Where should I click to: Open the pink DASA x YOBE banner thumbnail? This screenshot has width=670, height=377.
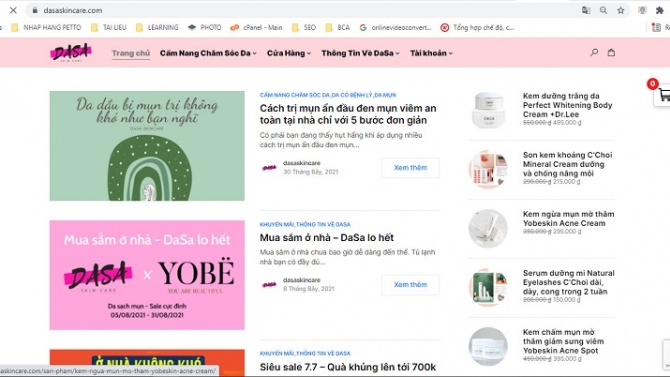(147, 275)
